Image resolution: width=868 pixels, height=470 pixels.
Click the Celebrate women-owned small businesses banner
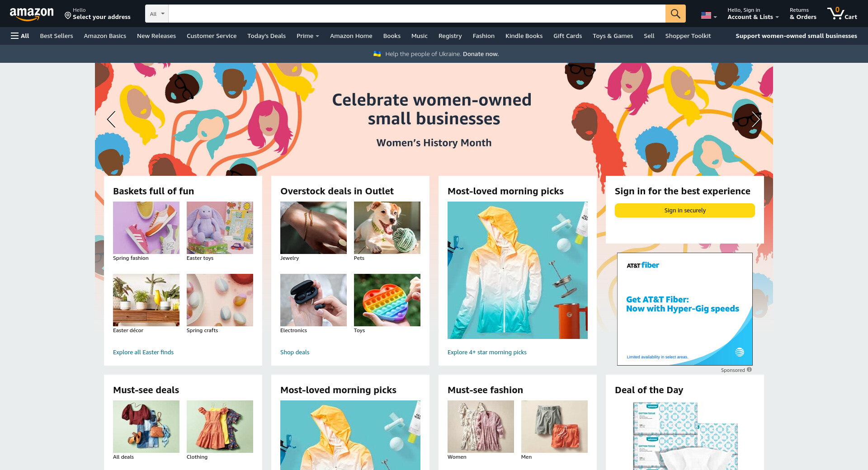tap(434, 119)
